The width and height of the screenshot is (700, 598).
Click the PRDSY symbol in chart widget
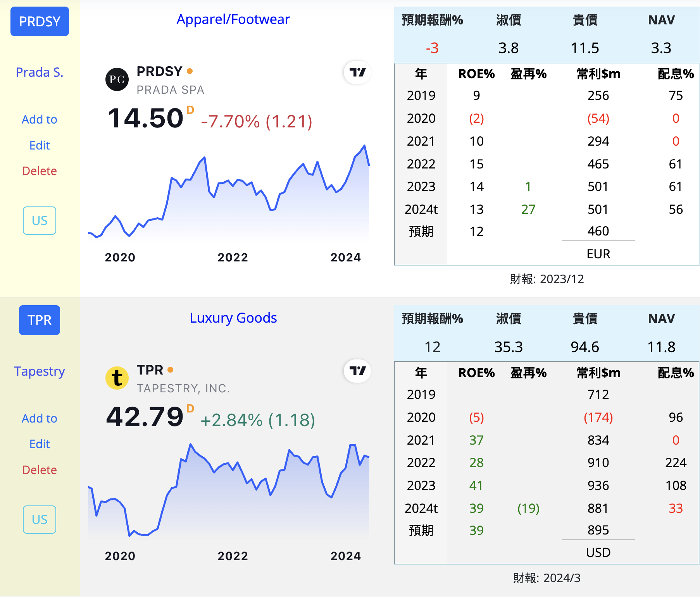coord(159,71)
